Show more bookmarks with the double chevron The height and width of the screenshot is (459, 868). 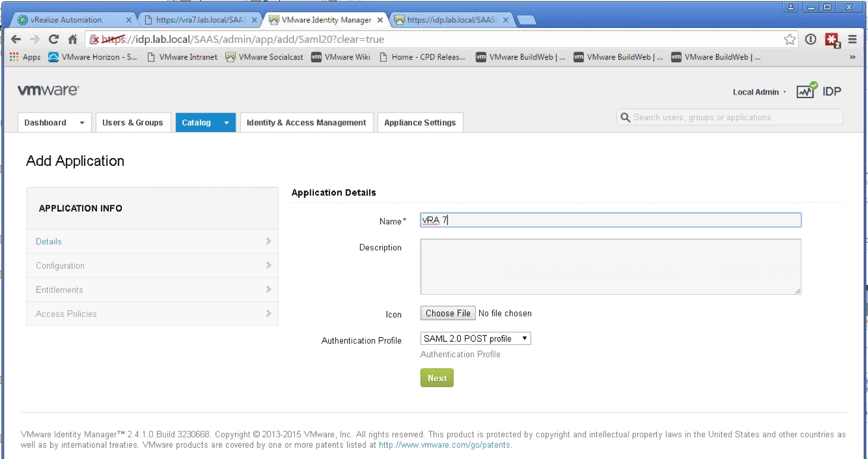(x=852, y=57)
